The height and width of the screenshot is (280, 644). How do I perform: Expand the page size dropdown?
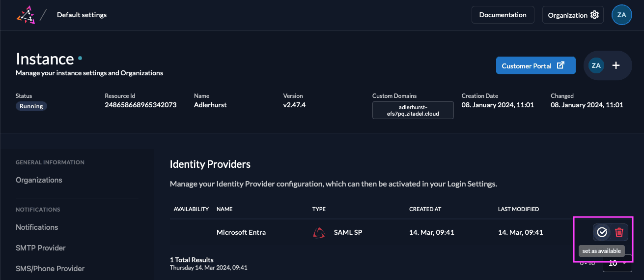tap(617, 263)
